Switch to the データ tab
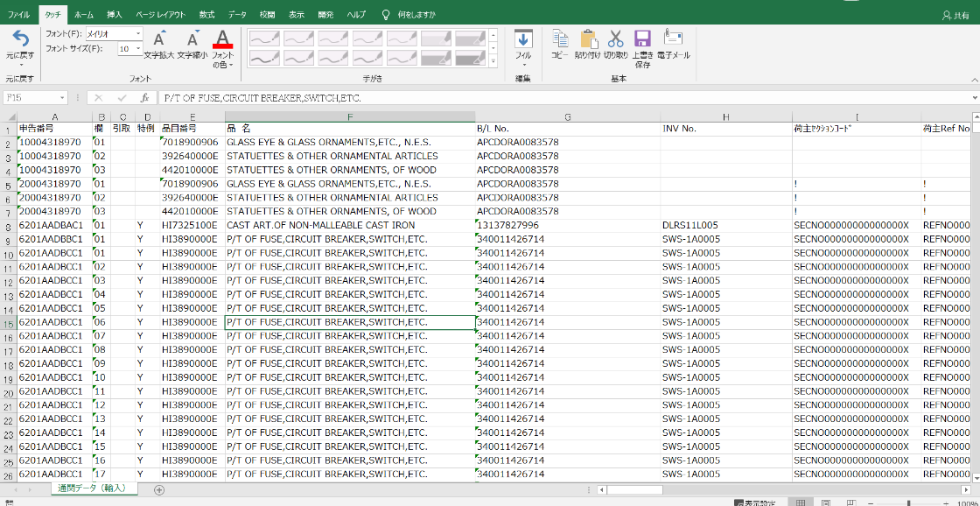 coord(237,14)
